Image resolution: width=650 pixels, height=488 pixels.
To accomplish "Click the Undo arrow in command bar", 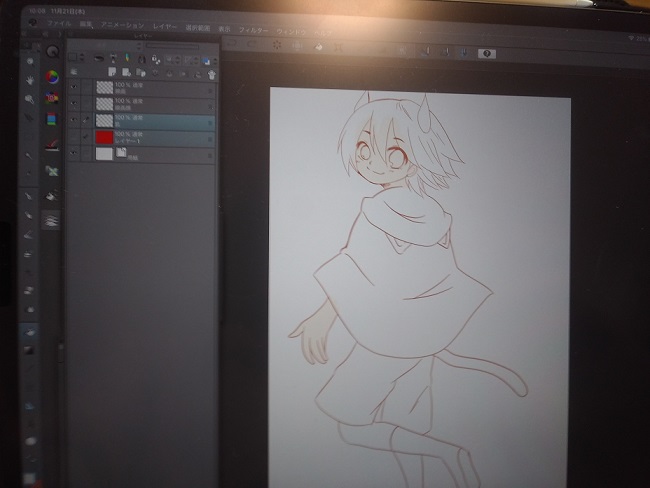I will [231, 43].
